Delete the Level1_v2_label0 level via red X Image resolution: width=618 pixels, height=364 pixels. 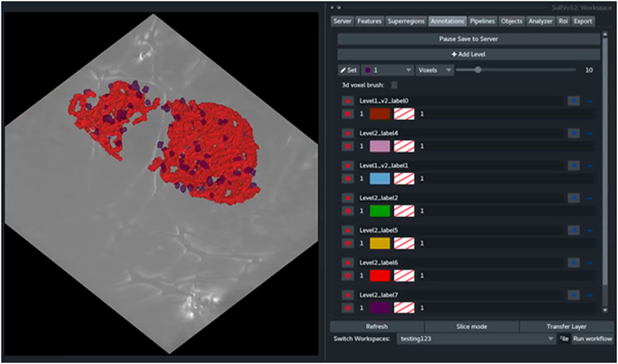click(x=348, y=101)
